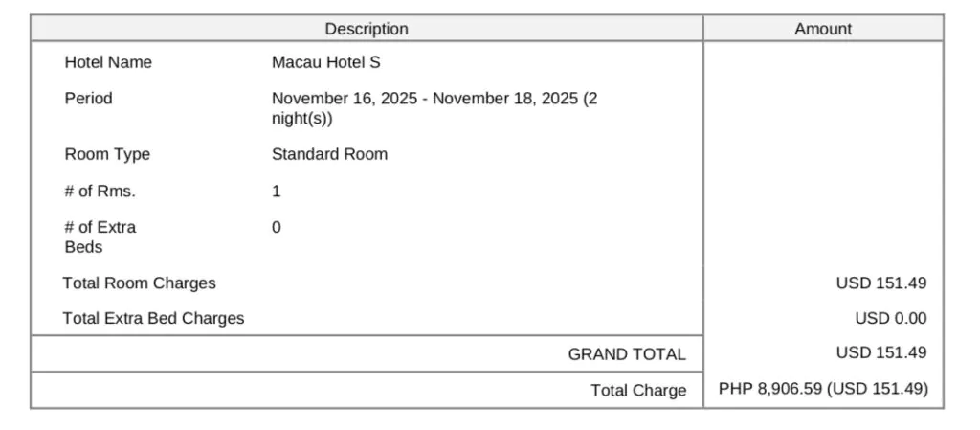Click the Description column header
Viewport: 980px width, 430px height.
pos(367,29)
